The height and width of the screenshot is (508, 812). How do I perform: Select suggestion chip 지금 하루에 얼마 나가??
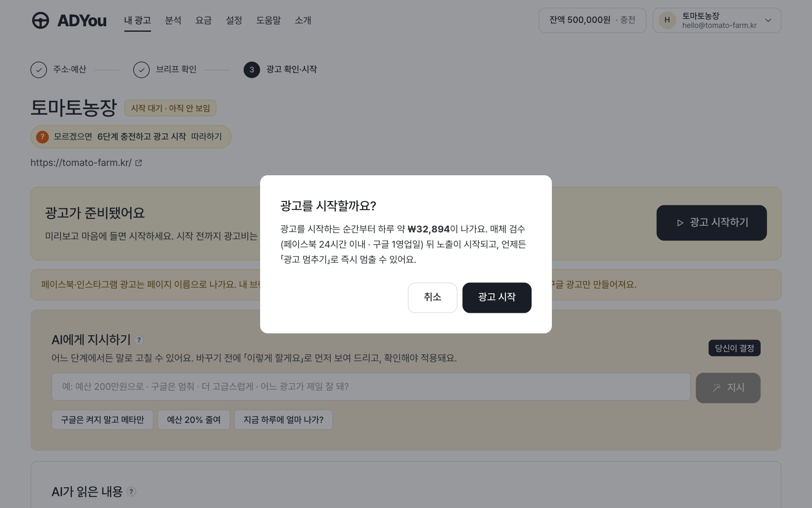[283, 420]
